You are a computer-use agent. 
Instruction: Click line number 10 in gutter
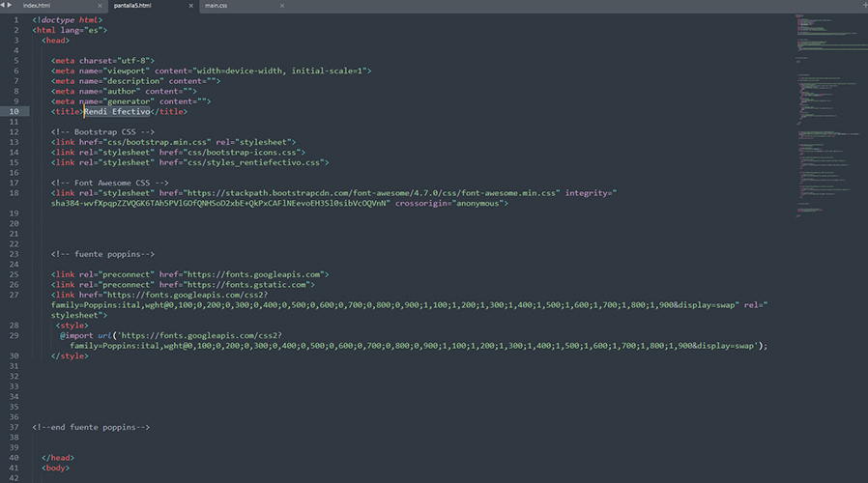point(14,111)
